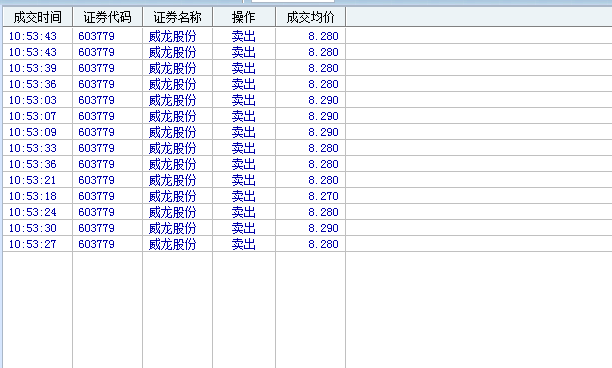Select 卖出 in the 10:53:27 row
Image resolution: width=612 pixels, height=368 pixels.
tap(244, 244)
